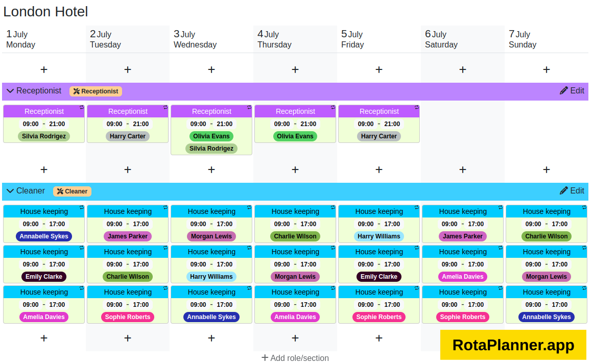
Task: Add a new Receptionist shift on Saturday
Action: pos(462,169)
